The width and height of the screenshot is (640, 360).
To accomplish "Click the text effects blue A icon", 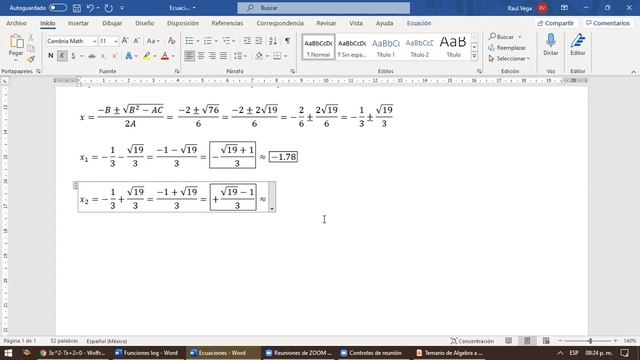I will pos(129,56).
